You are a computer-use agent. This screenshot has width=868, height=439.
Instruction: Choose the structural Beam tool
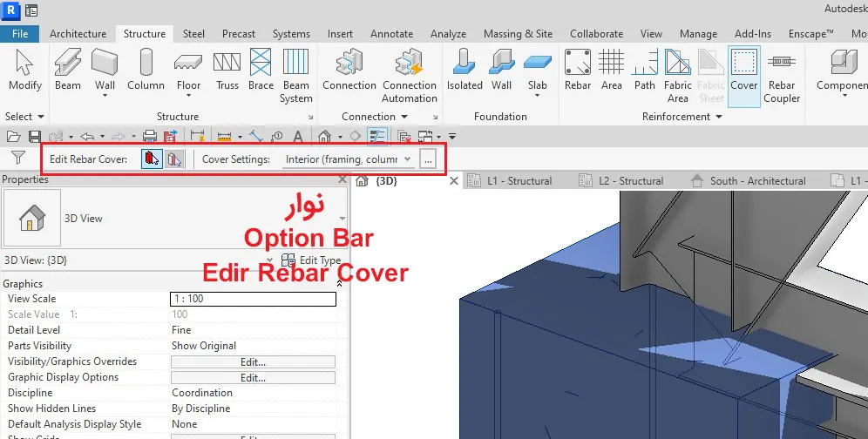tap(67, 70)
